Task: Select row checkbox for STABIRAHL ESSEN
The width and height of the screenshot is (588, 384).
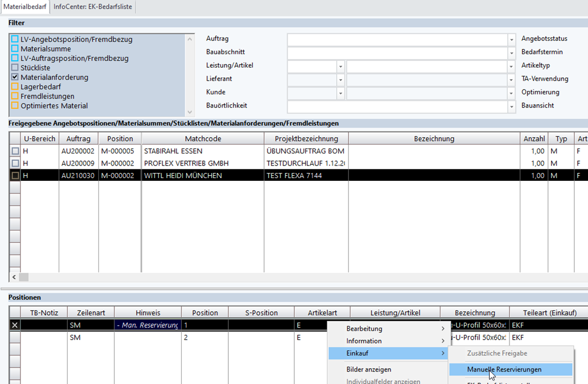Action: coord(15,151)
